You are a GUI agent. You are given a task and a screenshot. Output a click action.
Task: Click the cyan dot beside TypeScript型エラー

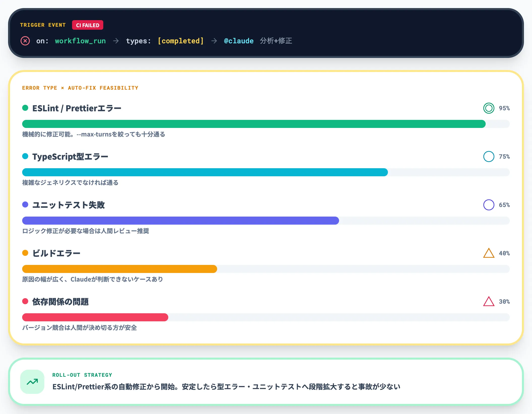point(25,156)
